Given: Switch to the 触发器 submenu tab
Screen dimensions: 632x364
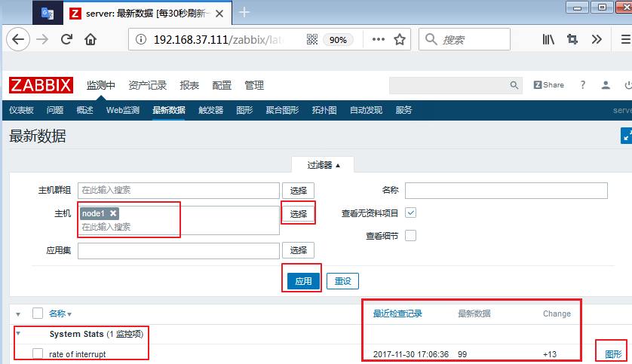Looking at the screenshot, I should (x=210, y=110).
